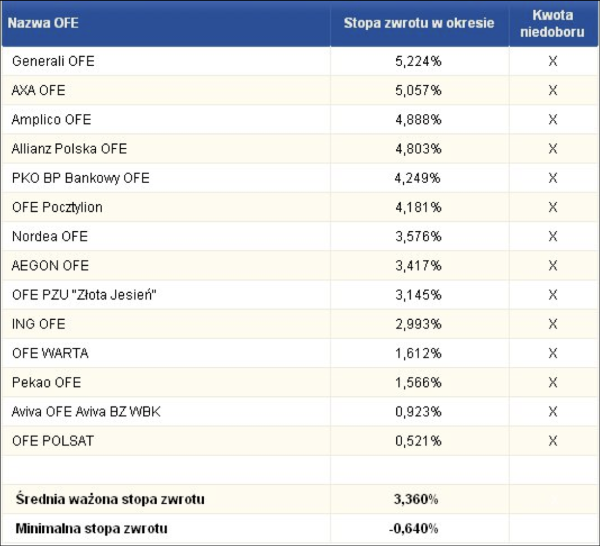Click the X mark in ING OFE row
The height and width of the screenshot is (546, 600).
(x=552, y=324)
